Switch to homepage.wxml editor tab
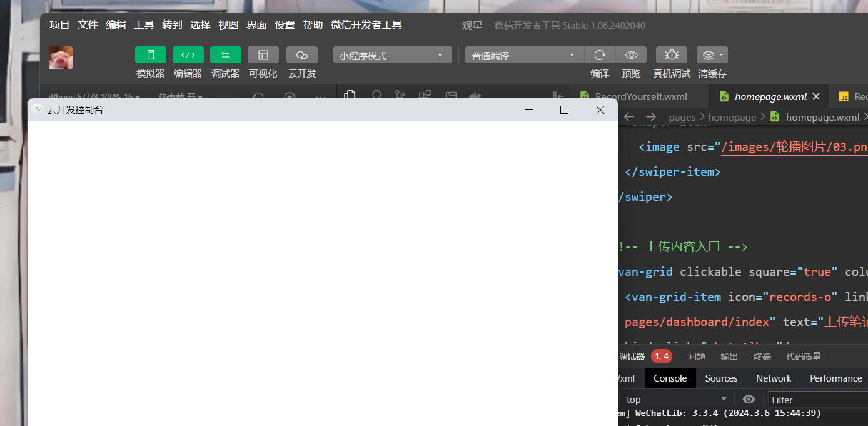Viewport: 868px width, 426px height. [x=770, y=96]
